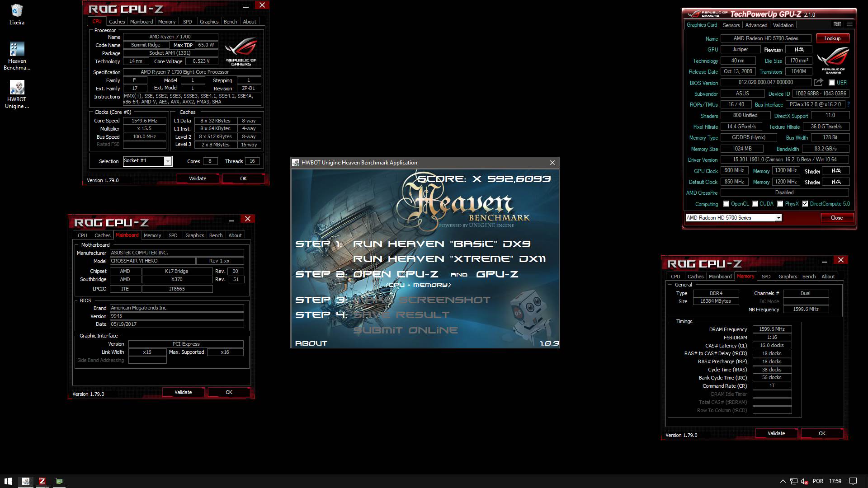The image size is (868, 488).
Task: Toggle the PhysX checkbox in GPU-Z
Action: pyautogui.click(x=780, y=204)
